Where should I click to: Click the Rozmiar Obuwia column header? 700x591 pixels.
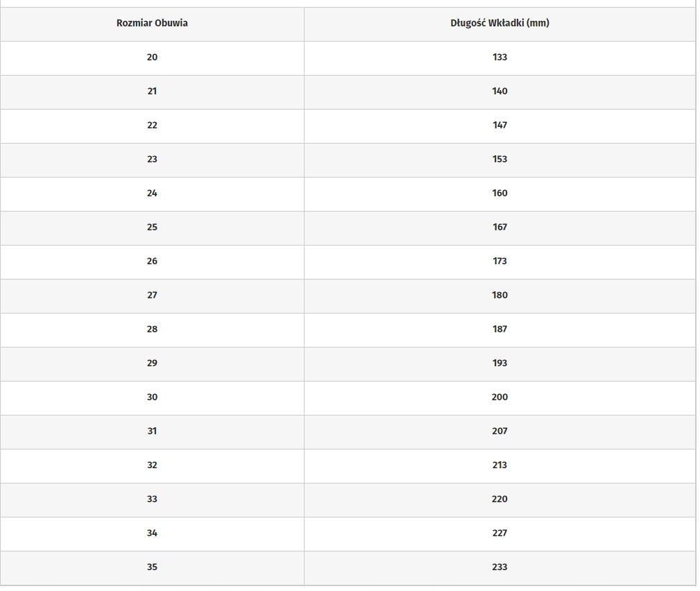click(x=152, y=23)
